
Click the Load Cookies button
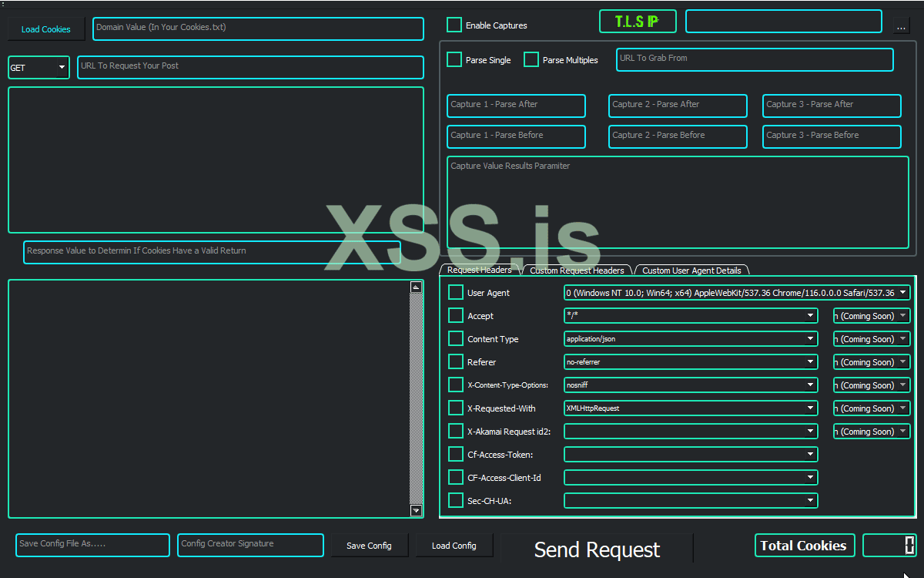(46, 29)
